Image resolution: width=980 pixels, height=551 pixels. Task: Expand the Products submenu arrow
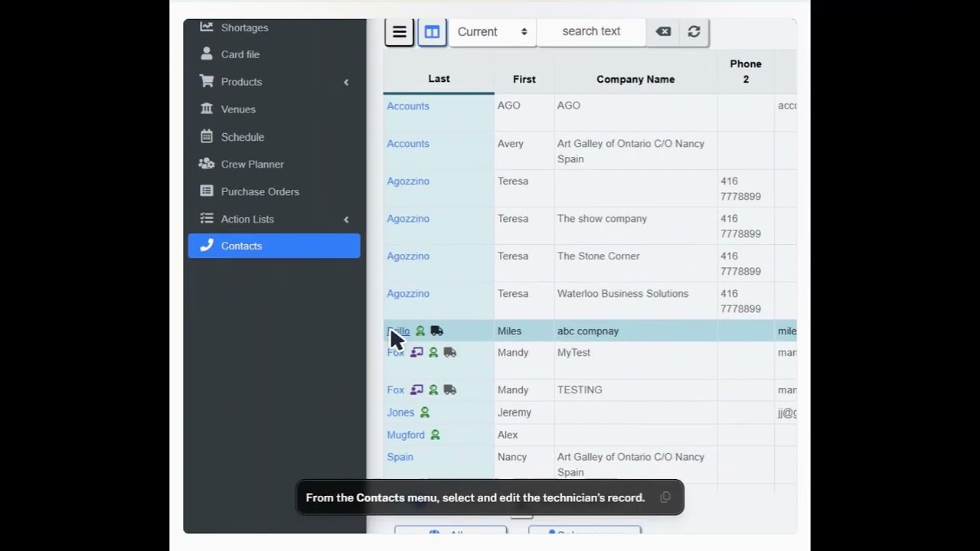click(346, 82)
